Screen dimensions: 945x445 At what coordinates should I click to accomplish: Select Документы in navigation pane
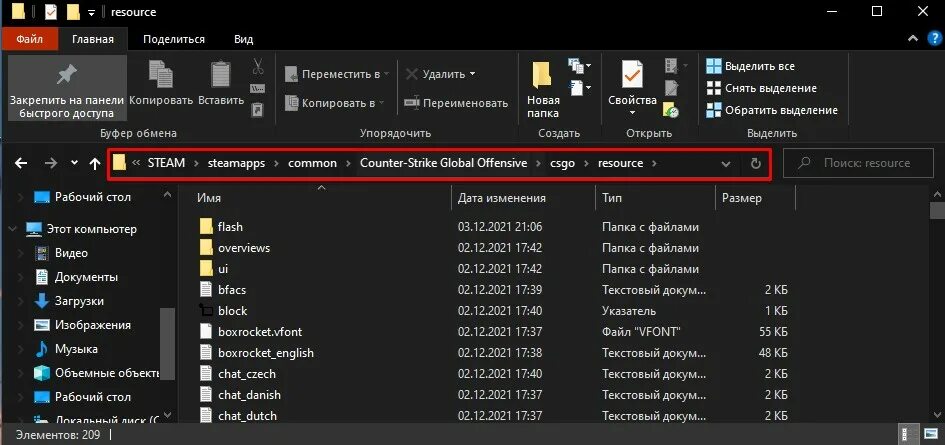click(x=86, y=277)
